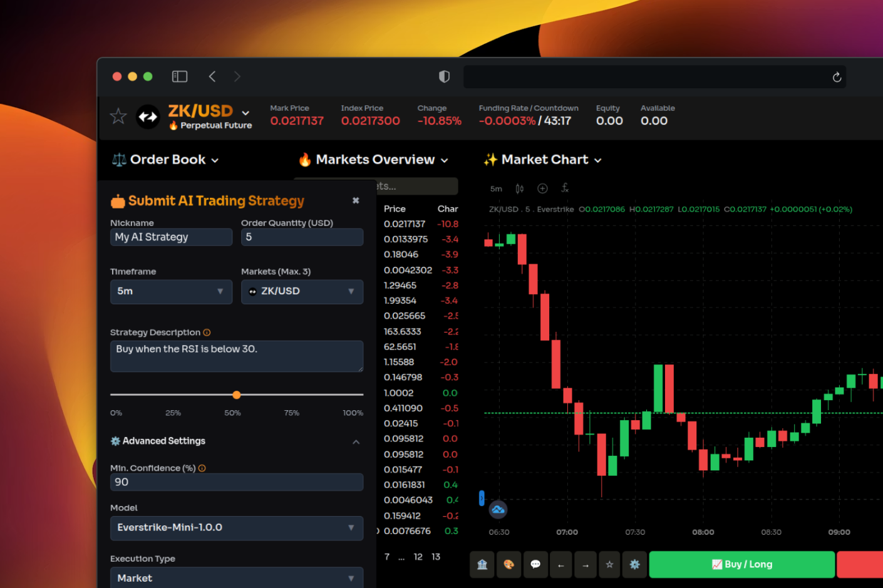
Task: Open the Order Book panel menu
Action: coord(165,160)
